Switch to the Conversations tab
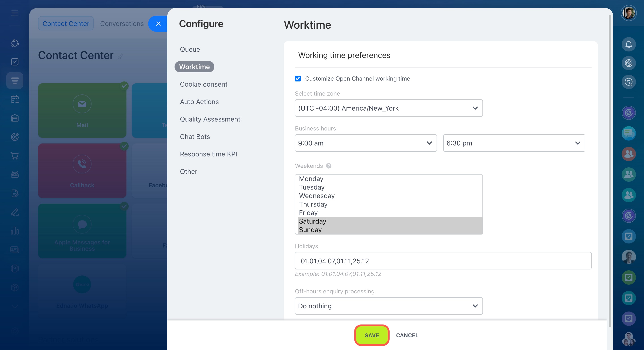 tap(122, 23)
